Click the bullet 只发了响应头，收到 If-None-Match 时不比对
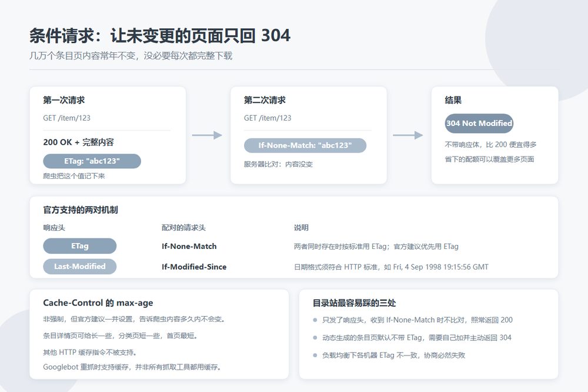This screenshot has height=392, width=588. point(417,320)
